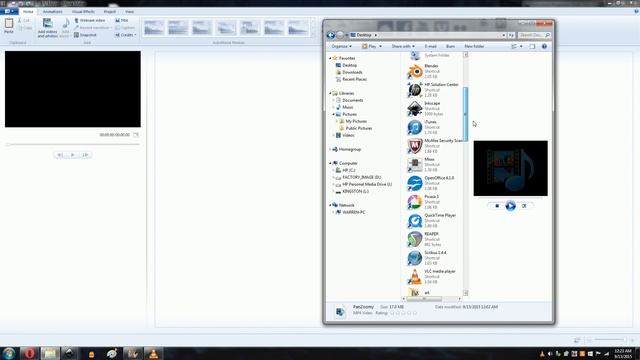
Task: Click the file explorer taskbar button
Action: [50, 353]
